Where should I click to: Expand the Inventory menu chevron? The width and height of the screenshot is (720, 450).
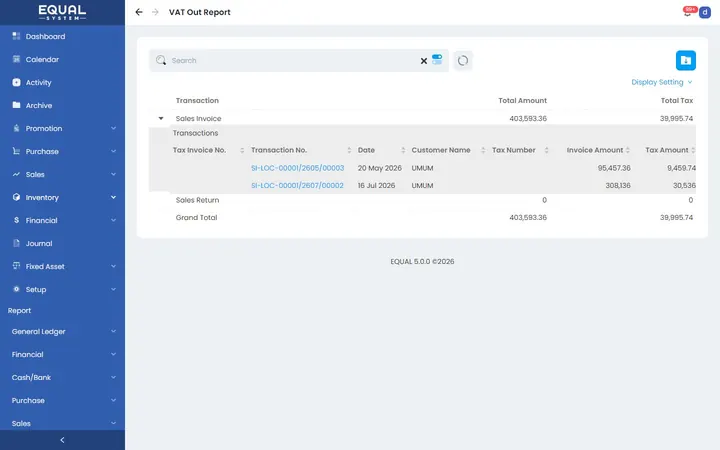(113, 197)
